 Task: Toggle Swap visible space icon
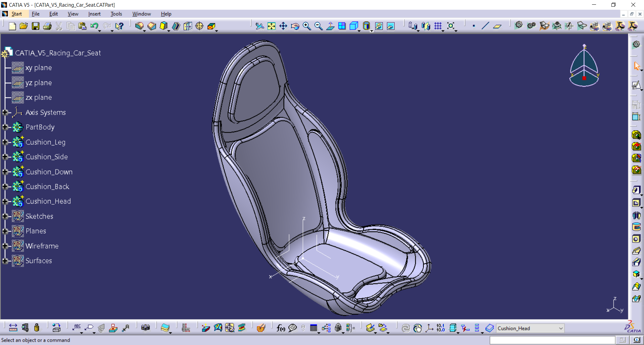[x=391, y=26]
